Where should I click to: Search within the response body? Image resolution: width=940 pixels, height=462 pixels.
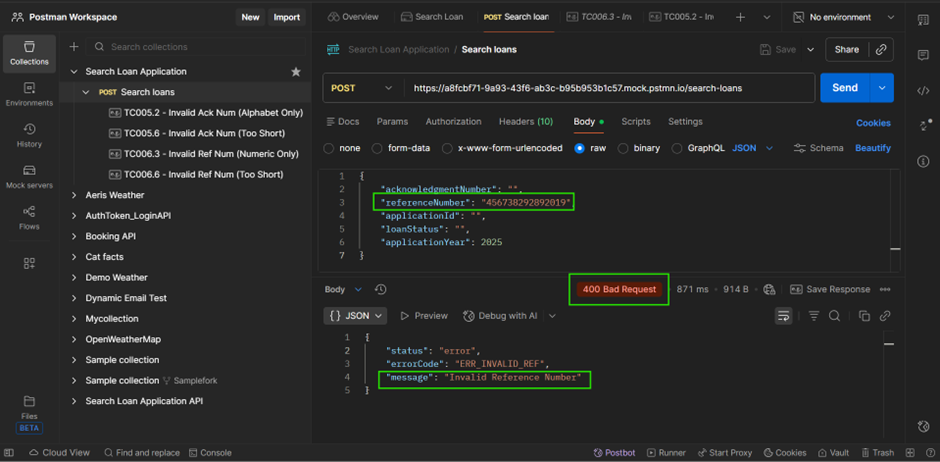pos(834,316)
